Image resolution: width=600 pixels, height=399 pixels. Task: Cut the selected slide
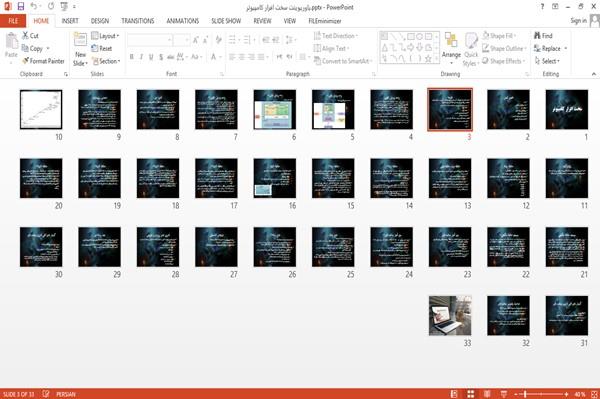30,36
